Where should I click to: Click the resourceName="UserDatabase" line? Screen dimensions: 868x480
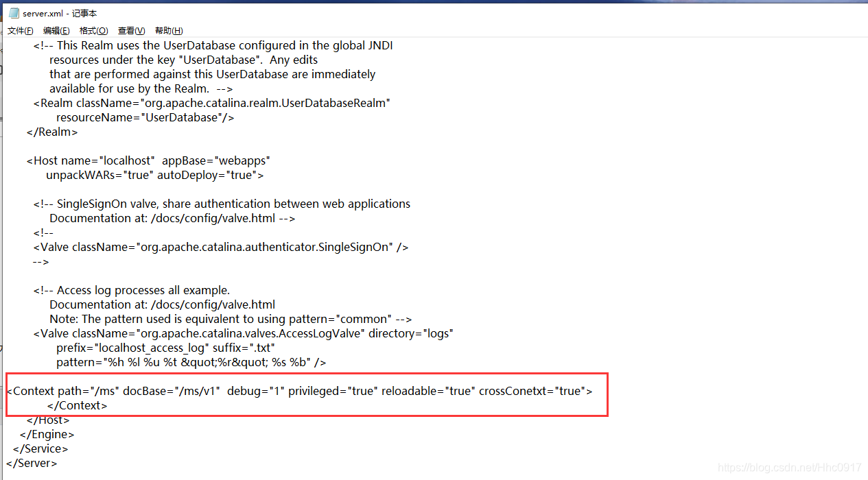click(145, 117)
